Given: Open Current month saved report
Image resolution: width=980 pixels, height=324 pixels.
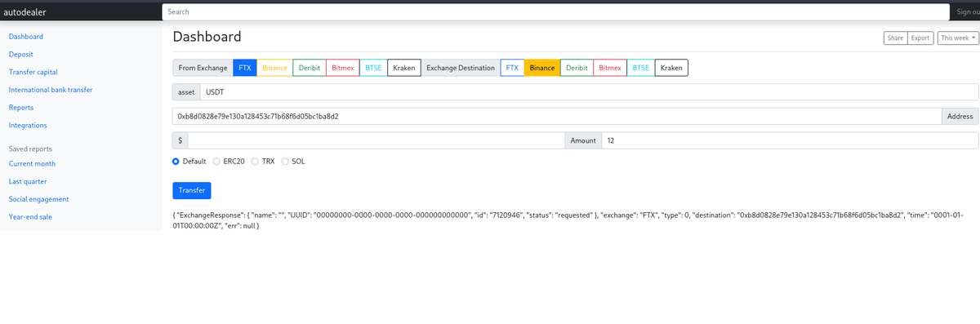Looking at the screenshot, I should (x=32, y=163).
